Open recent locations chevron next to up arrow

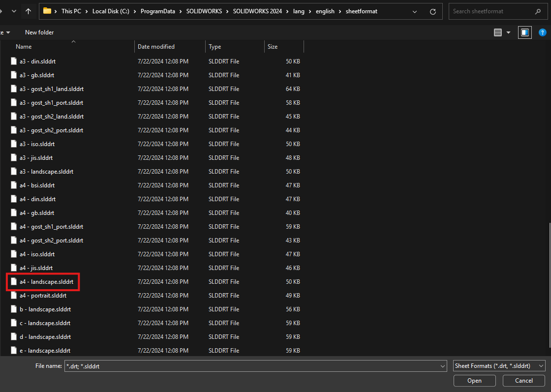pyautogui.click(x=14, y=11)
